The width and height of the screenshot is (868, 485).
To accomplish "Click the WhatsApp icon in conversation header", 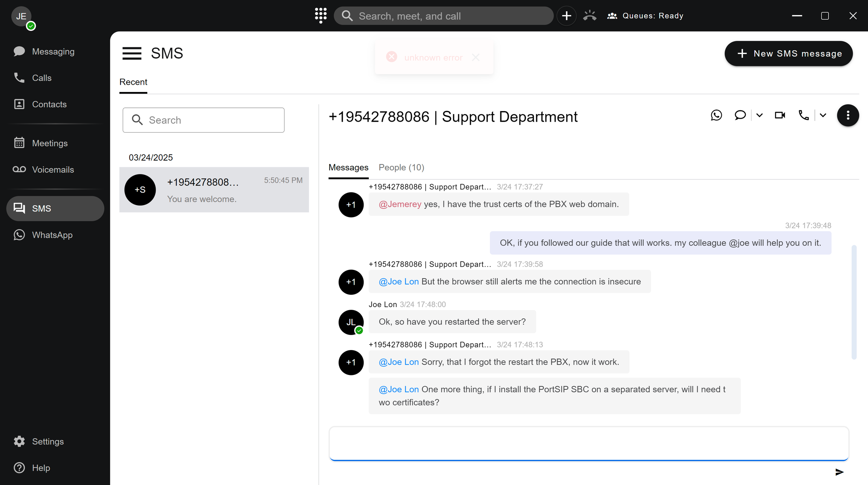I will (716, 115).
